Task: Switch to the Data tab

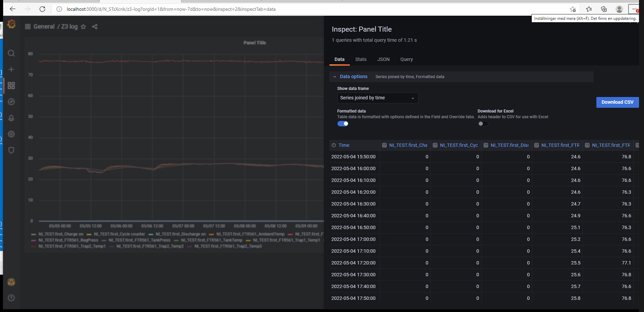Action: click(339, 59)
